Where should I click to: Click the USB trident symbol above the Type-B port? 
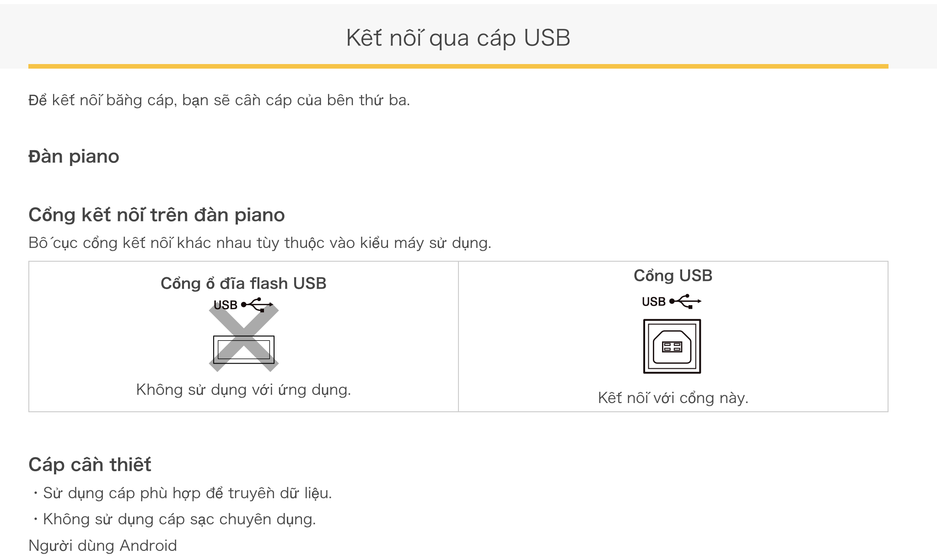point(685,302)
